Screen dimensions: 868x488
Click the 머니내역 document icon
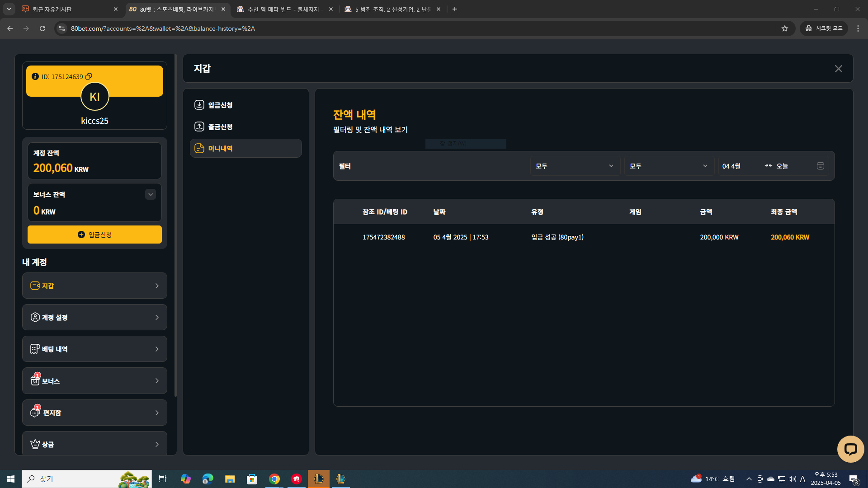pos(199,148)
